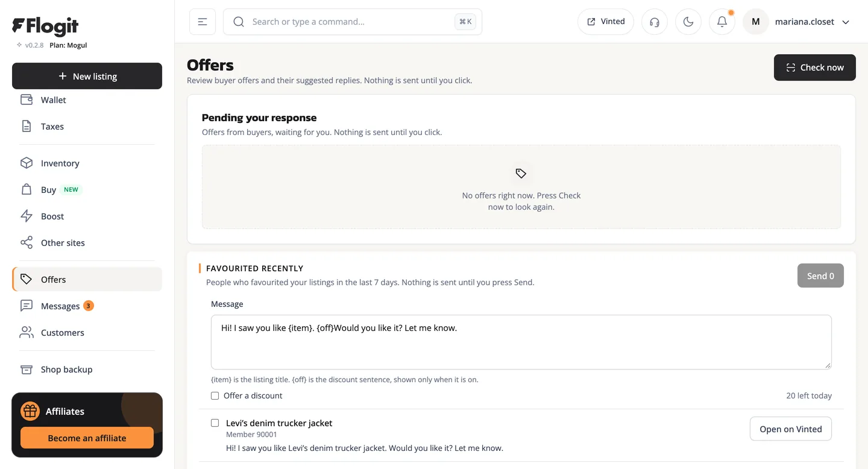Open the Vinted external link button
Viewport: 868px width, 469px height.
pyautogui.click(x=606, y=22)
